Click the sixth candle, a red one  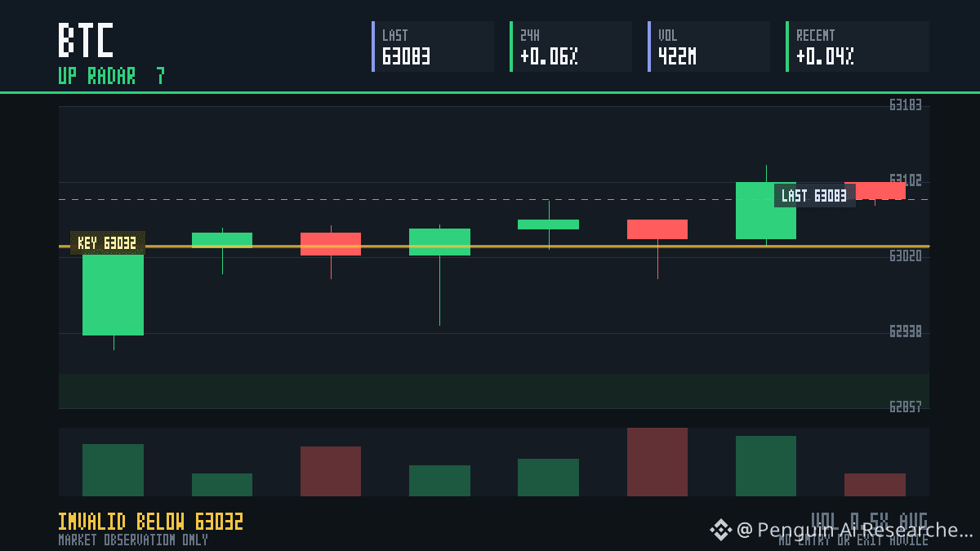[x=657, y=229]
